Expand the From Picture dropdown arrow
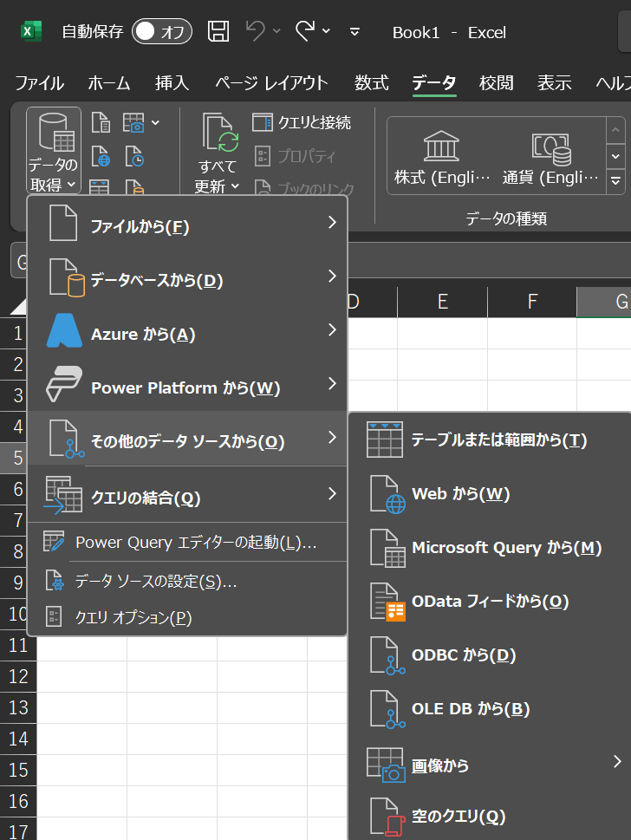 (155, 123)
